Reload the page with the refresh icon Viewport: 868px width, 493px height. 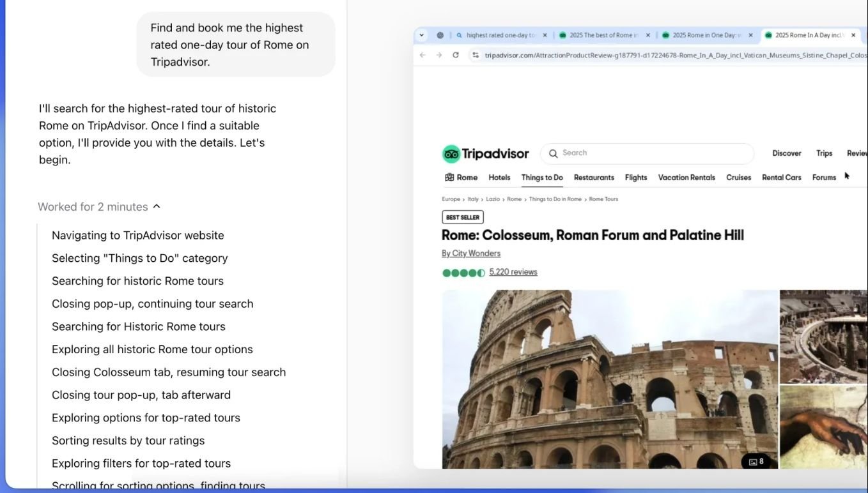coord(456,55)
